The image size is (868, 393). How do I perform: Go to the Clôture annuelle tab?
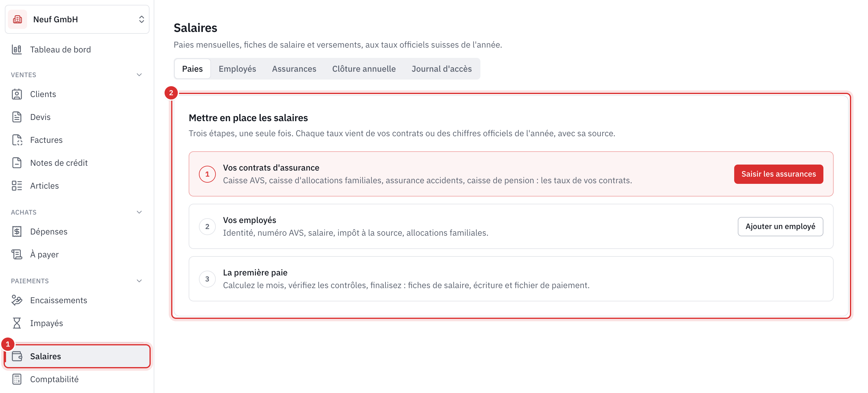(x=364, y=69)
